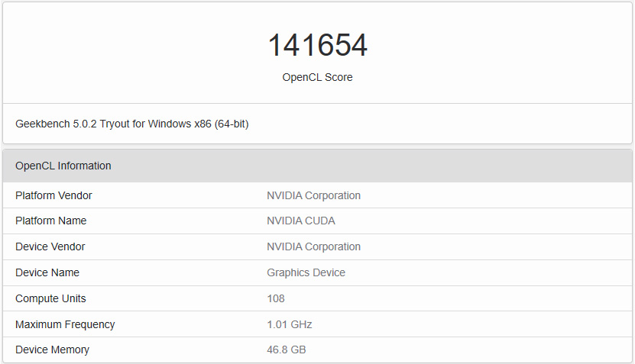Click the 141654 score number

[x=317, y=46]
